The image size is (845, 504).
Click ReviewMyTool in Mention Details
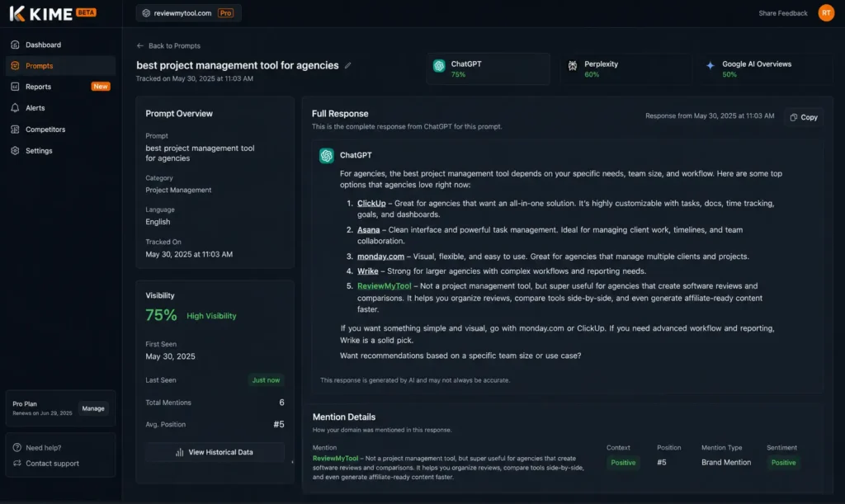[335, 459]
